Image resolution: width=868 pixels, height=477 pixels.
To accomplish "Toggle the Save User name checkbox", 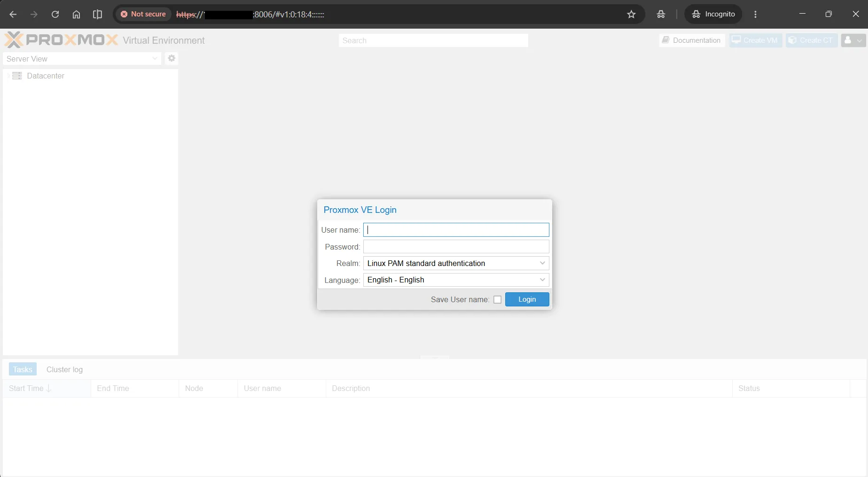I will [x=497, y=299].
